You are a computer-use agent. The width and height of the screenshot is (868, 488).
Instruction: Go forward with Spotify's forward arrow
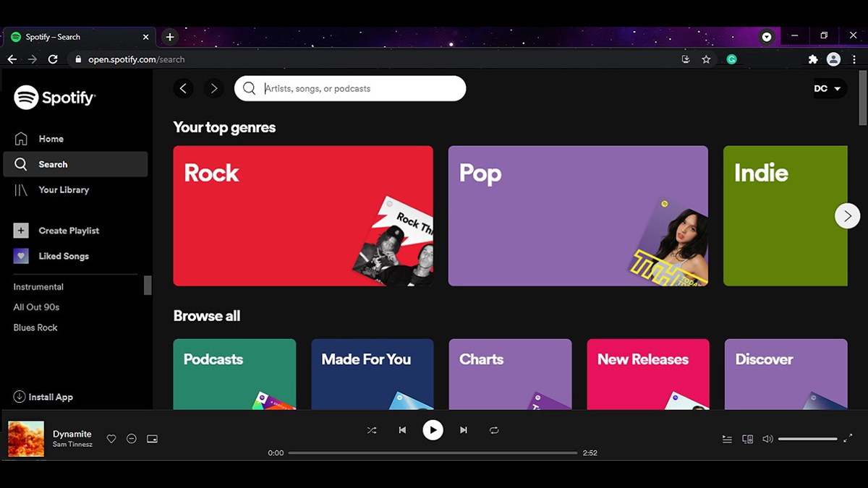pyautogui.click(x=213, y=88)
